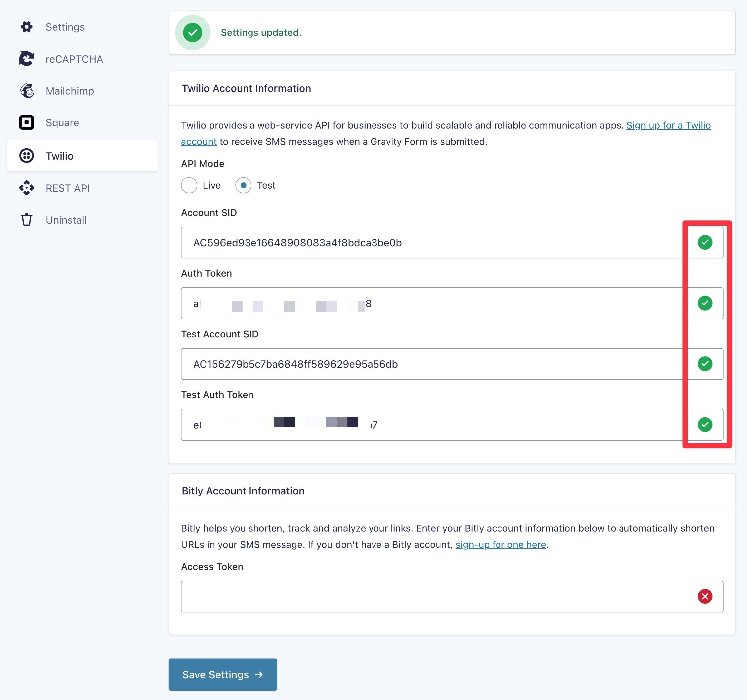Image resolution: width=747 pixels, height=700 pixels.
Task: Click the Mailchimp monkey icon
Action: (x=26, y=90)
